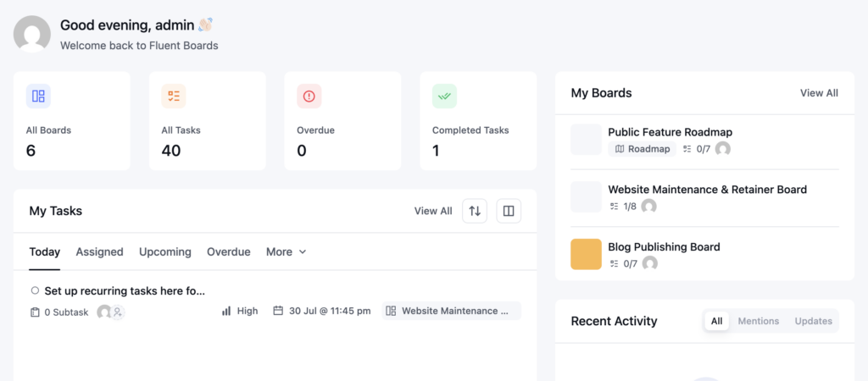868x381 pixels.
Task: Switch to the Assigned tab
Action: 100,252
